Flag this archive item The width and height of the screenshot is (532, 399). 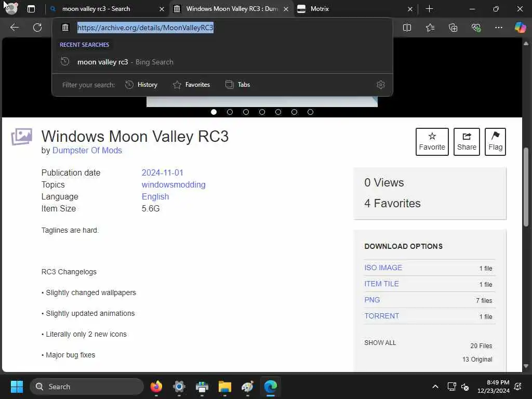tap(495, 142)
